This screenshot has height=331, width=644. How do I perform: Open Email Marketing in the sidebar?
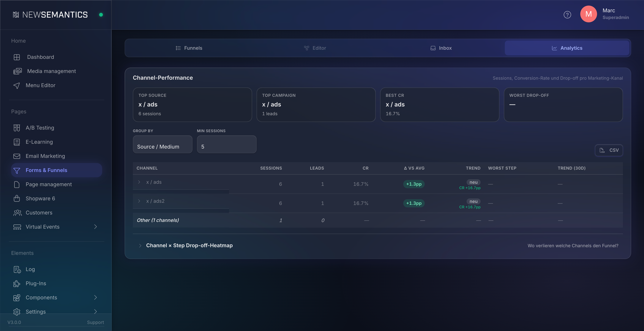[56, 156]
